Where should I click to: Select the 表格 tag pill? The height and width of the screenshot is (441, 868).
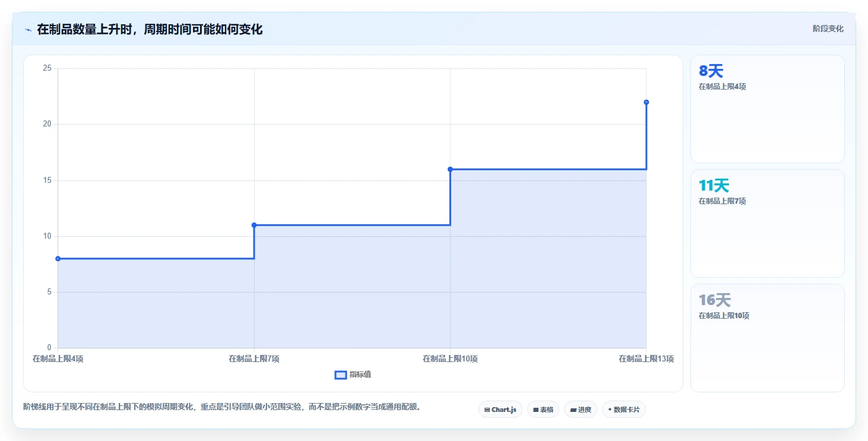pos(543,410)
